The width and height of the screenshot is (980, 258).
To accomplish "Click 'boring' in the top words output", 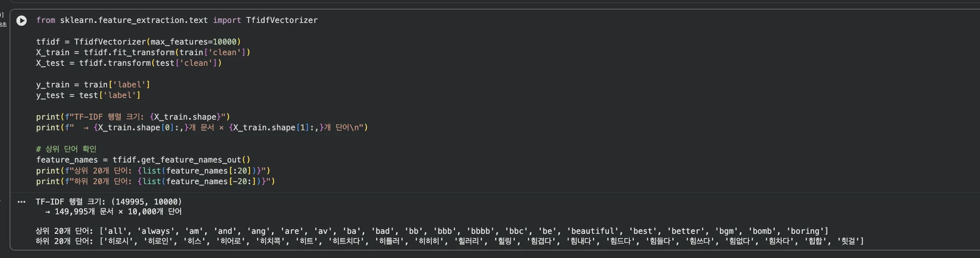I will [805, 231].
